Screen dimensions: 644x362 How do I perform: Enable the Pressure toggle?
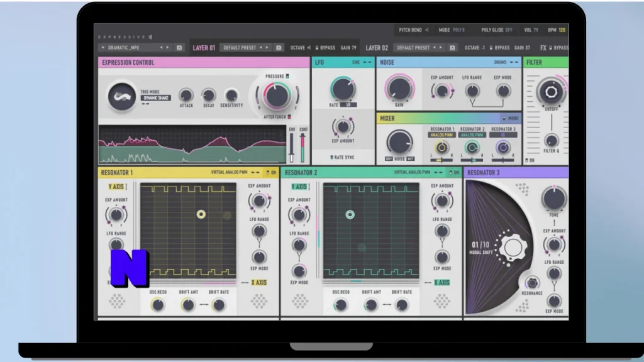pos(287,76)
